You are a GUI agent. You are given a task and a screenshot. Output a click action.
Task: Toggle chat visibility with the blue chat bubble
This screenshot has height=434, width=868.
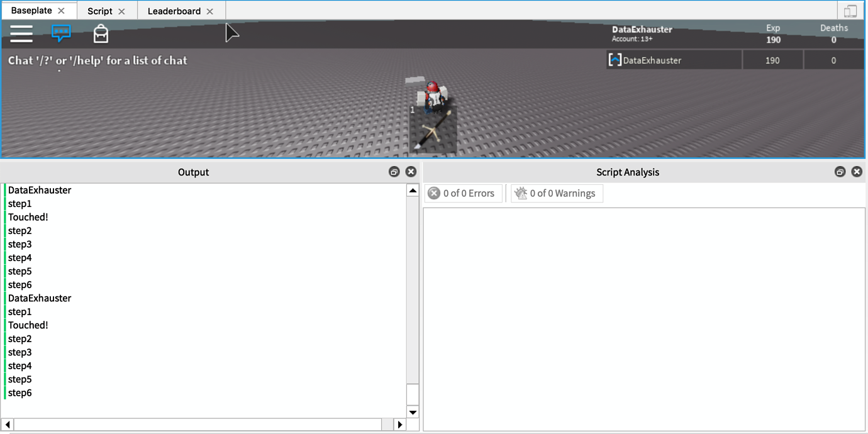(x=61, y=31)
